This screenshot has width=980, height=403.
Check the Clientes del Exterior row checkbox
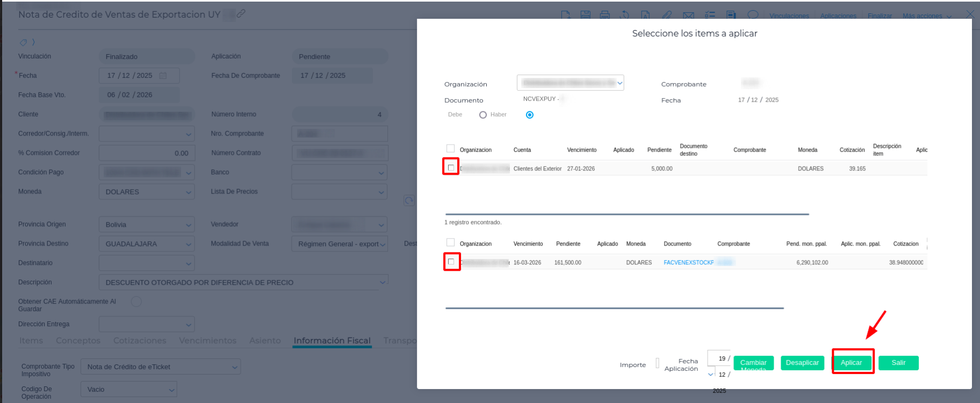pyautogui.click(x=451, y=168)
